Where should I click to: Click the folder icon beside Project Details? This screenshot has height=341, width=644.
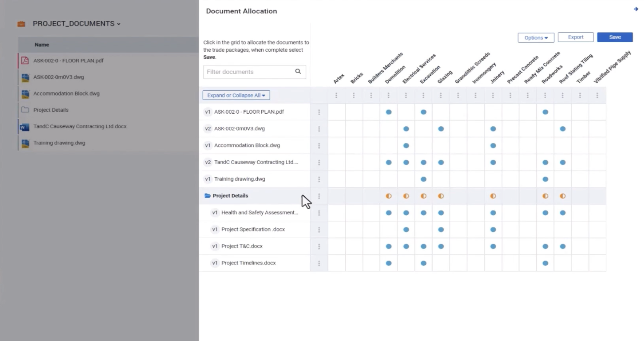pyautogui.click(x=25, y=110)
